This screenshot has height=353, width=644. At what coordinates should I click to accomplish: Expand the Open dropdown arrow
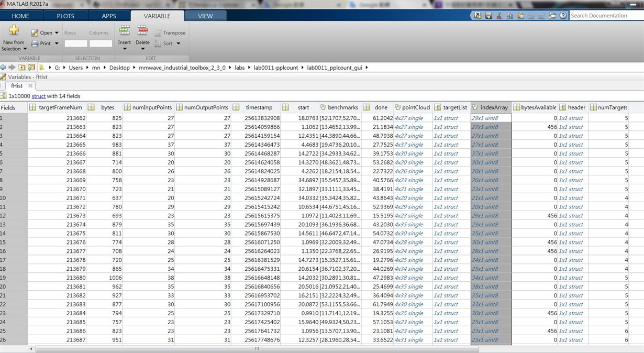click(57, 33)
